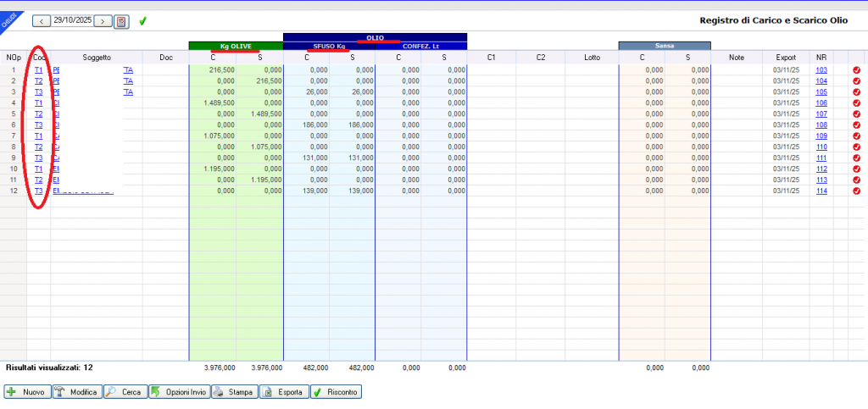Image resolution: width=868 pixels, height=409 pixels.
Task: Sort by the Soggetto column header
Action: tap(97, 58)
